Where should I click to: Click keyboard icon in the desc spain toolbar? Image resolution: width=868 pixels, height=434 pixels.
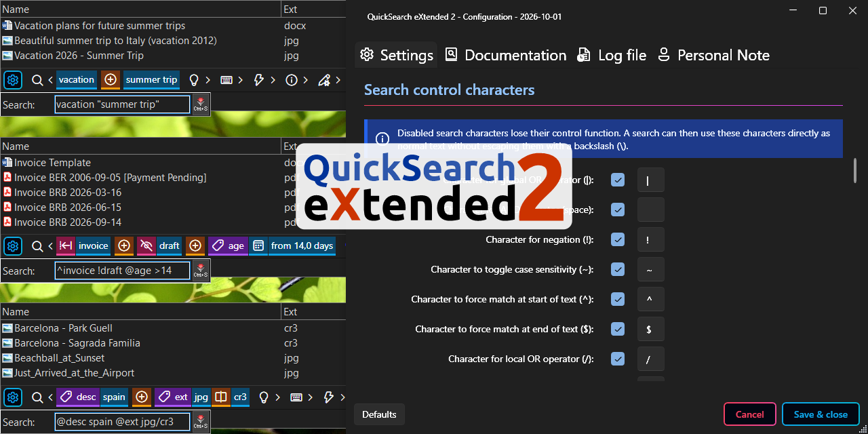point(296,397)
